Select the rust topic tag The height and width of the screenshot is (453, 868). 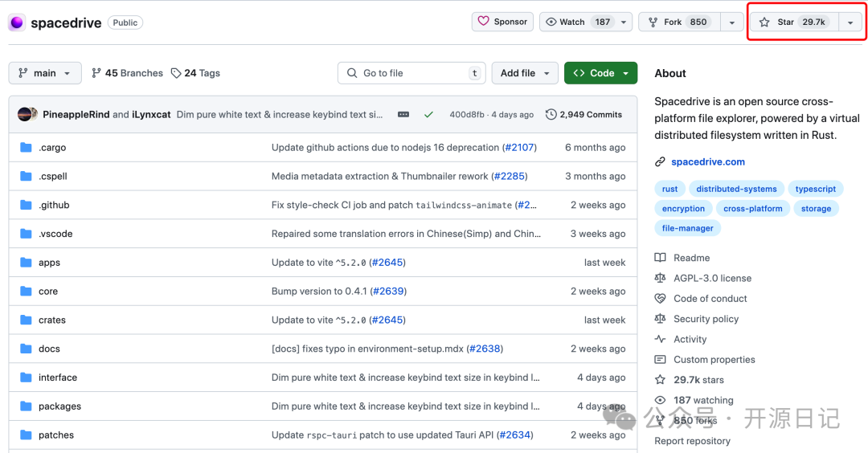[669, 189]
